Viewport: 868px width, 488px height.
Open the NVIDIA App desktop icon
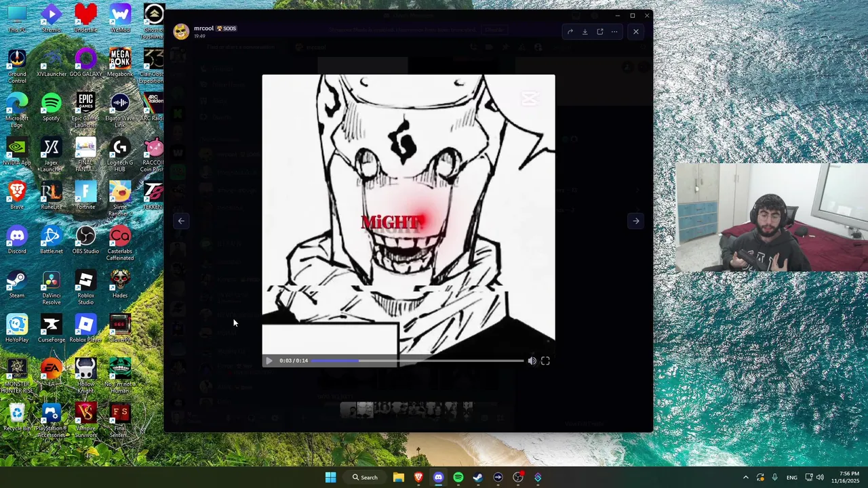click(17, 151)
